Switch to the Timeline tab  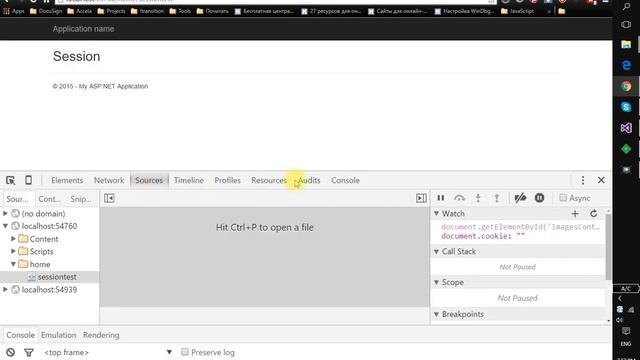[x=189, y=180]
